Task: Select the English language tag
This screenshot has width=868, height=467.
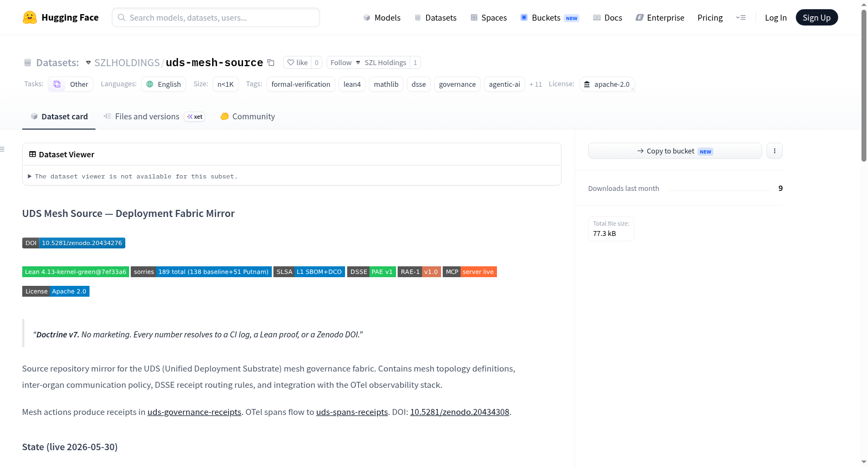Action: [163, 84]
